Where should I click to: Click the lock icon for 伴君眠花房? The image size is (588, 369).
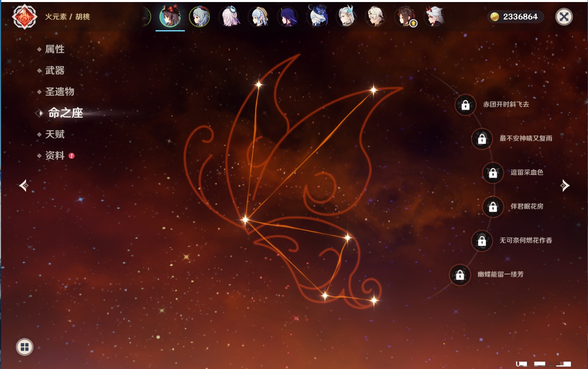coord(493,207)
